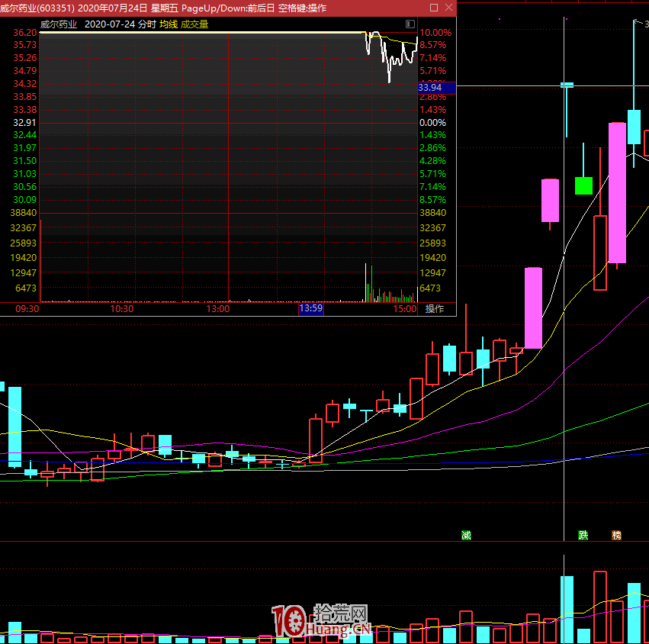Image resolution: width=649 pixels, height=644 pixels.
Task: Click the green 跌 marker icon
Action: coord(583,535)
